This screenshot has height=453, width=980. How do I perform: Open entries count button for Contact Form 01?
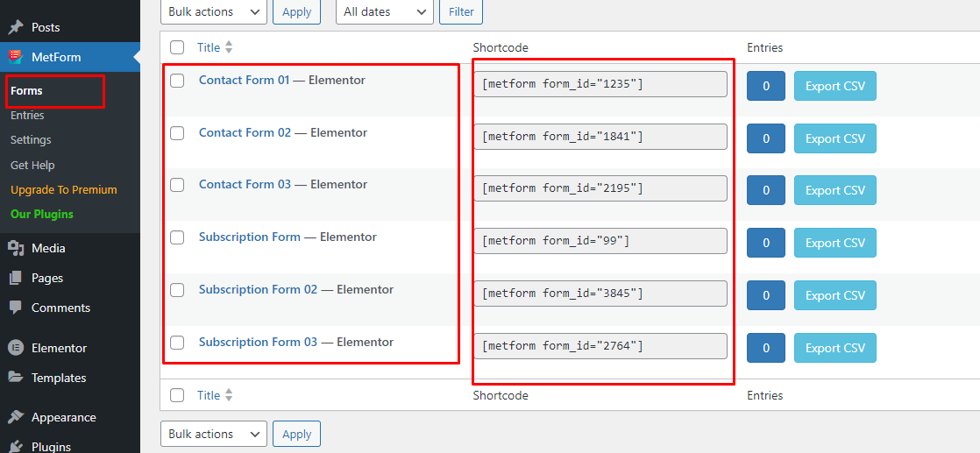(766, 86)
